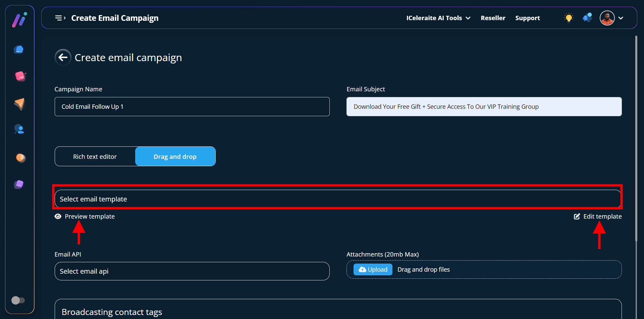This screenshot has width=644, height=319.
Task: Click the Upload attachments button
Action: point(373,270)
